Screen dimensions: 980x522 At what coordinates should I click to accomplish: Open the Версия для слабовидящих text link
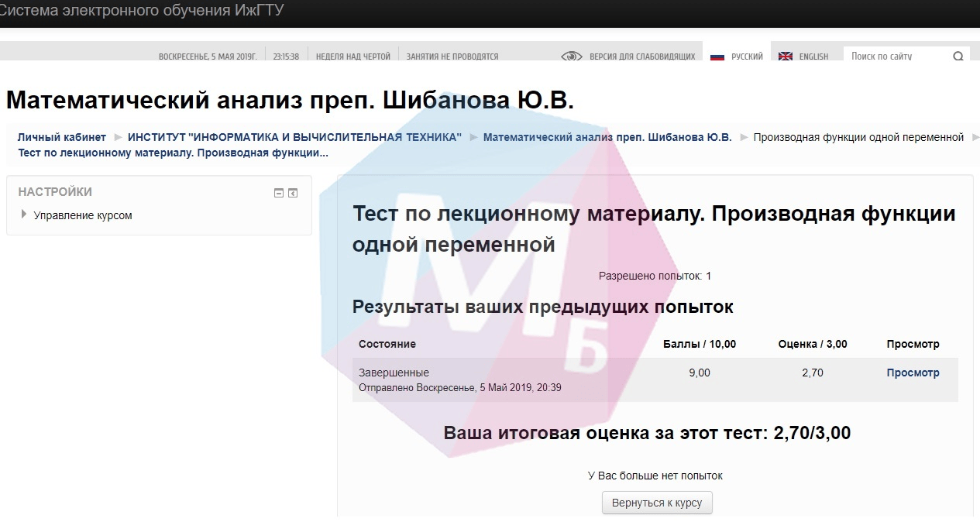tap(642, 57)
